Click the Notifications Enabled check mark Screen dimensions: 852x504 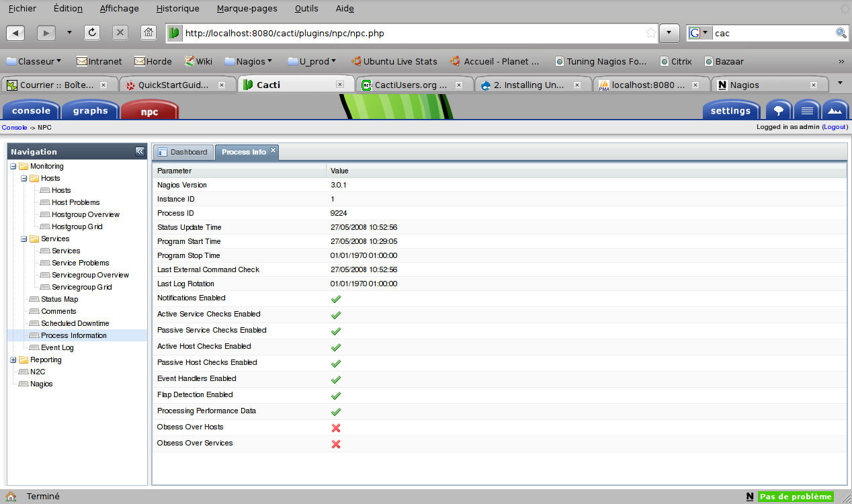pyautogui.click(x=336, y=299)
